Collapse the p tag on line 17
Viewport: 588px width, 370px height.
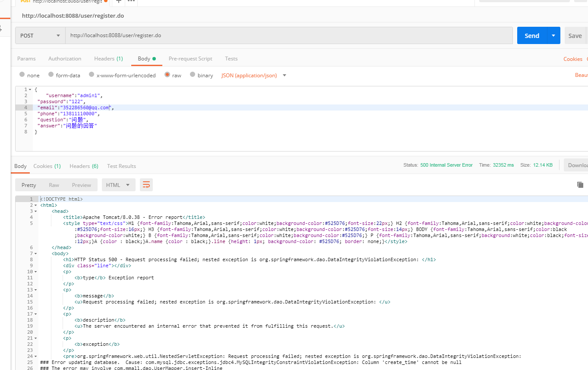(x=35, y=314)
